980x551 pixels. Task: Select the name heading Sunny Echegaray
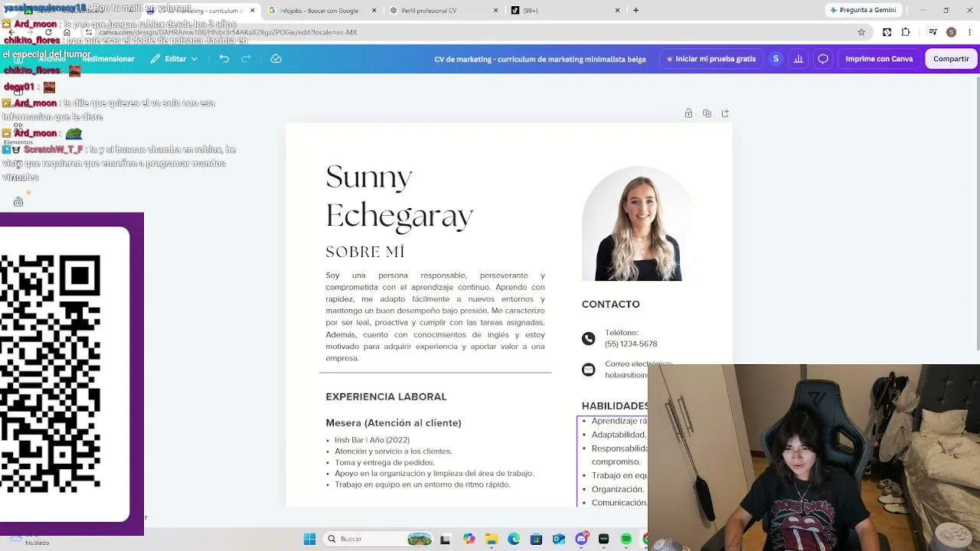tap(400, 197)
